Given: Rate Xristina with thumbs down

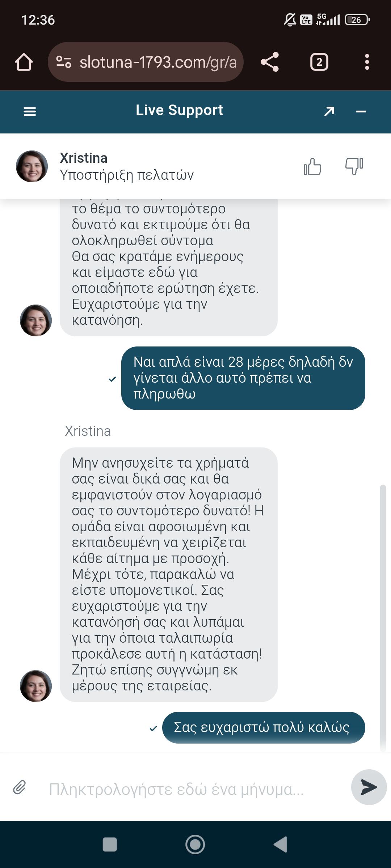Looking at the screenshot, I should click(354, 167).
